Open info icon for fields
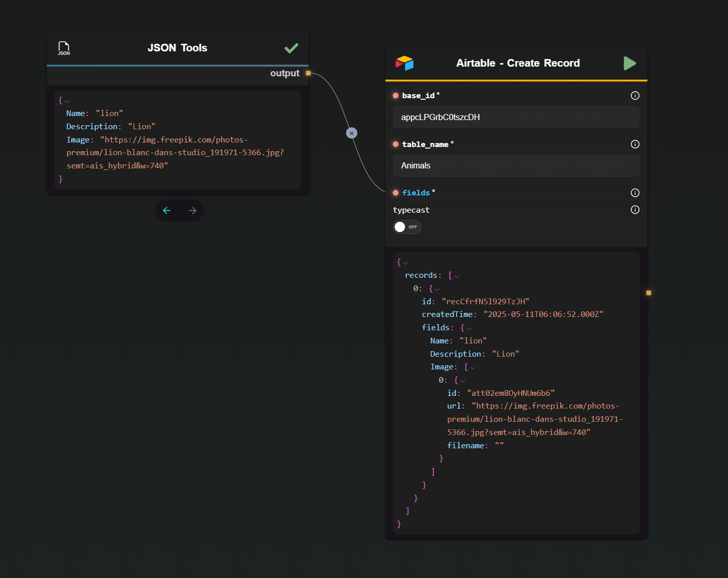 [635, 193]
